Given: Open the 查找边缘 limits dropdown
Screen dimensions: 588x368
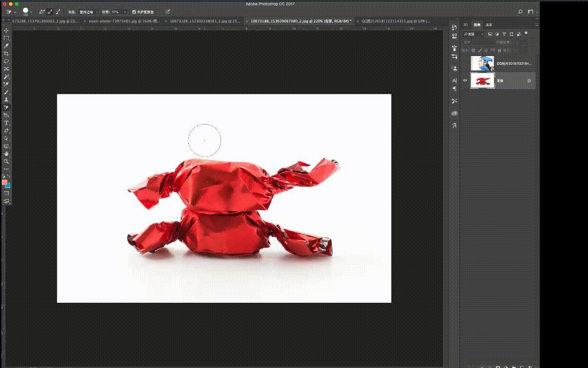Looking at the screenshot, I should point(89,12).
